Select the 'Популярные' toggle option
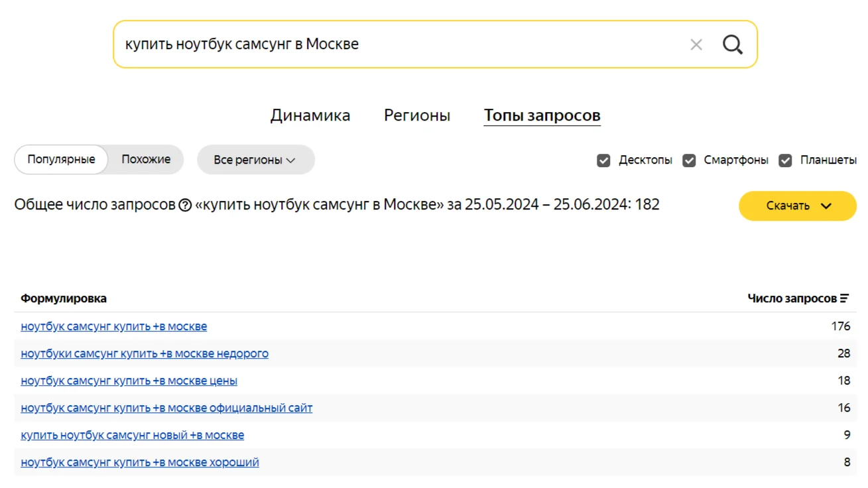Viewport: 868px width, 488px height. [61, 160]
